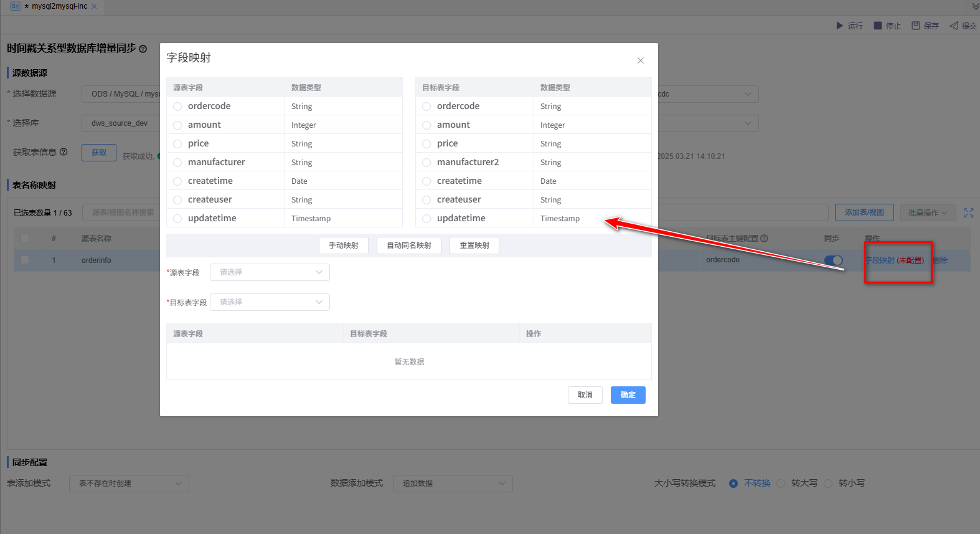Click the 自动同名映射 button
Image resolution: width=980 pixels, height=534 pixels.
[408, 246]
